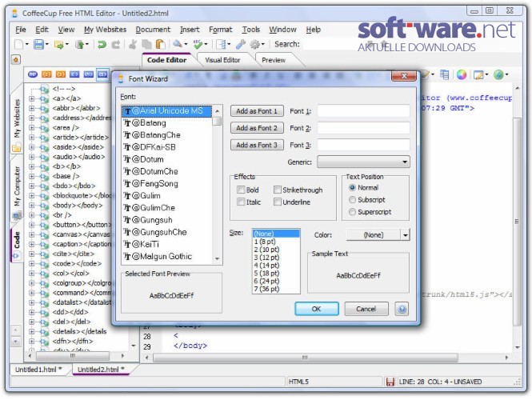This screenshot has height=400, width=532.
Task: Select the Normal text position radio
Action: point(352,188)
